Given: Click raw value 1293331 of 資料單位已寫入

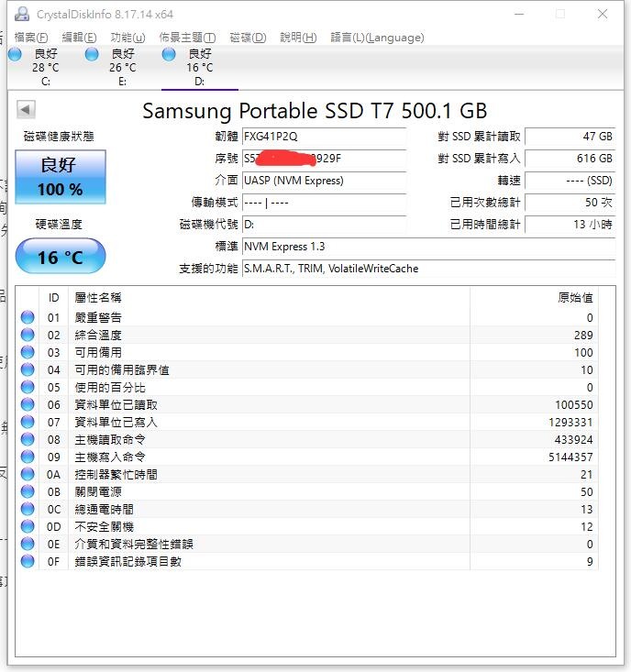Looking at the screenshot, I should coord(570,422).
